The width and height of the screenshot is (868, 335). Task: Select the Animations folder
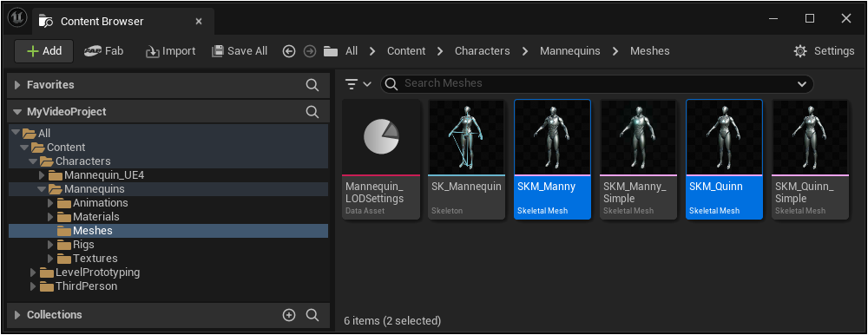click(x=168, y=203)
